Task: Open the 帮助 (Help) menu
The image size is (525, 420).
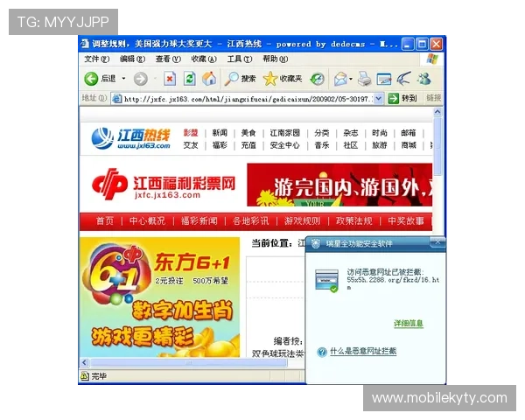Action: point(276,59)
